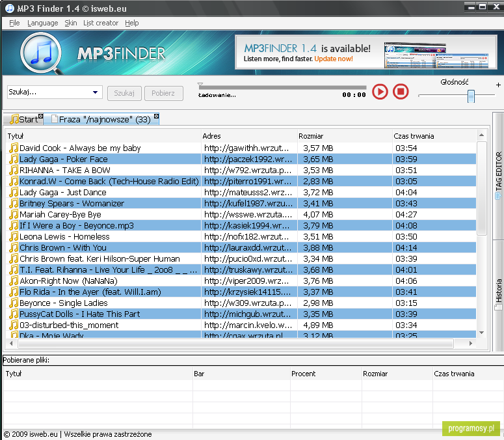The width and height of the screenshot is (504, 440).
Task: Select the row Akon-Right Now (NaNaNa)
Action: coord(241,281)
